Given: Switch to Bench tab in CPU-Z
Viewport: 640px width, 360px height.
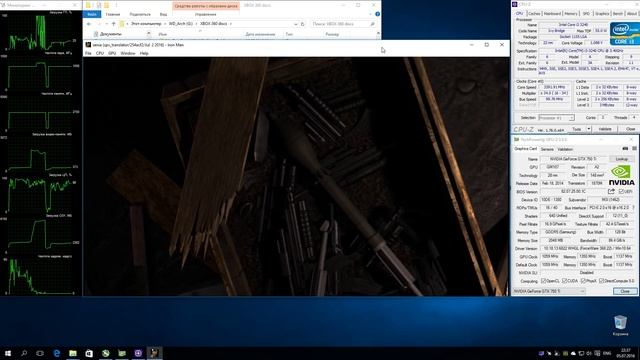Looking at the screenshot, I should [x=618, y=13].
